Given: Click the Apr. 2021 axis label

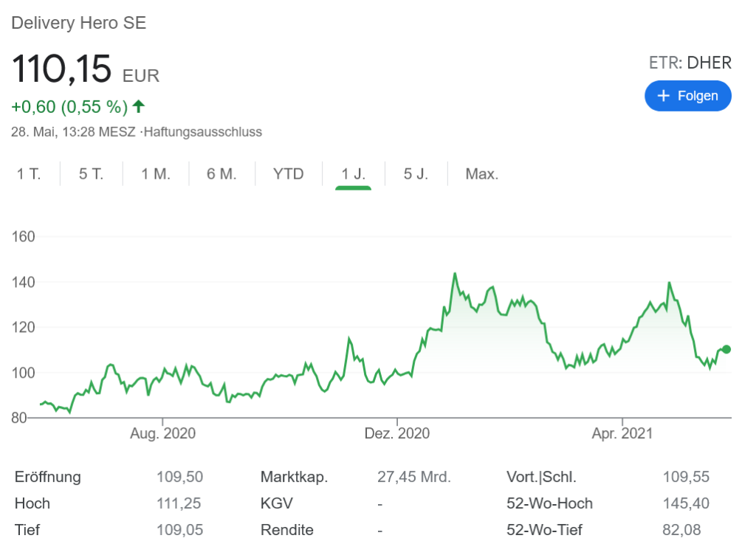Looking at the screenshot, I should [622, 433].
